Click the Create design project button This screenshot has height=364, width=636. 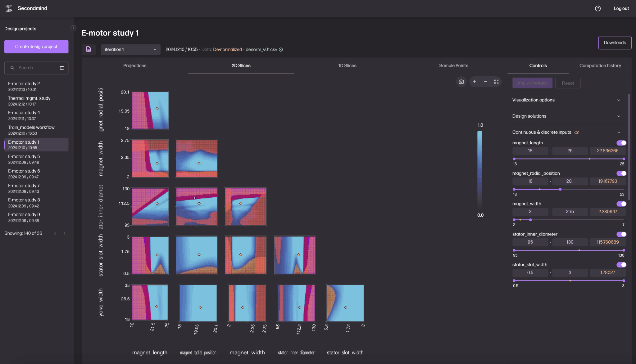click(36, 47)
